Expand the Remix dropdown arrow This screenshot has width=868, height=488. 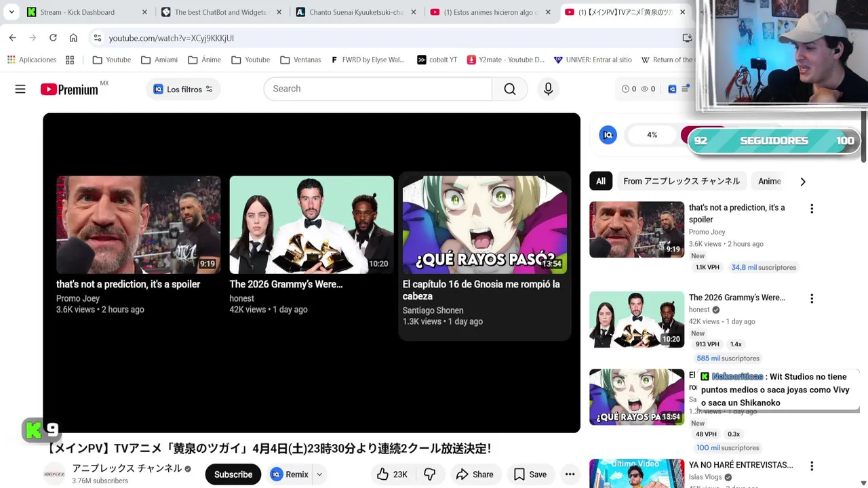click(x=319, y=474)
